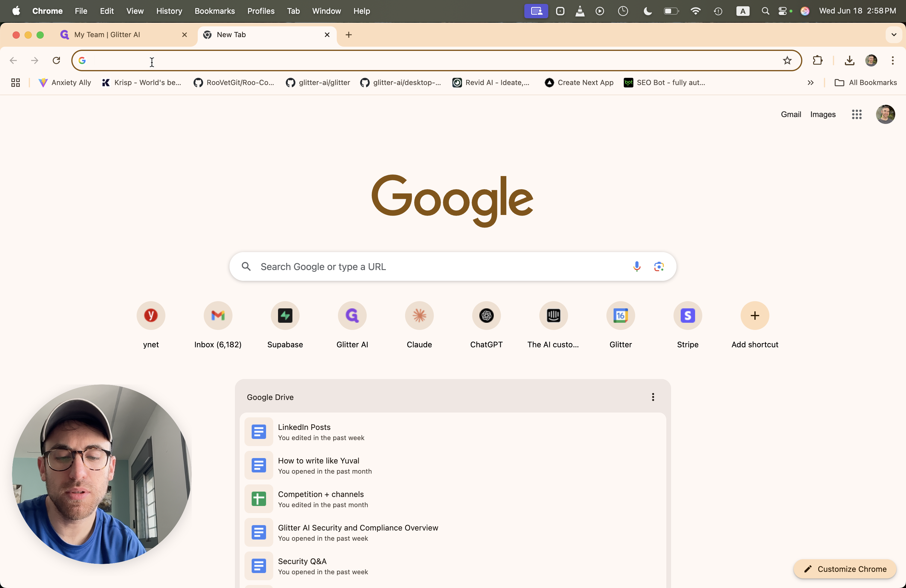This screenshot has width=906, height=588.
Task: Open a new tab with plus button
Action: click(x=348, y=35)
